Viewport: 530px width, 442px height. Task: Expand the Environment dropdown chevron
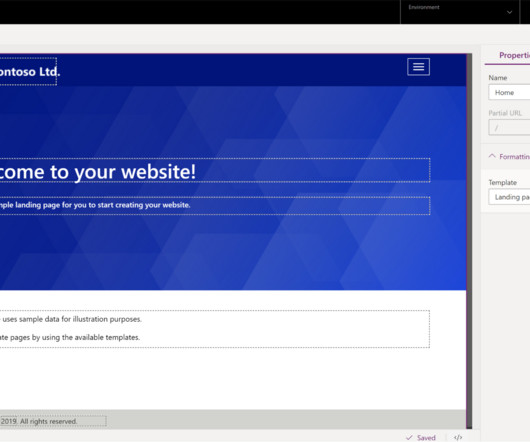tap(509, 12)
